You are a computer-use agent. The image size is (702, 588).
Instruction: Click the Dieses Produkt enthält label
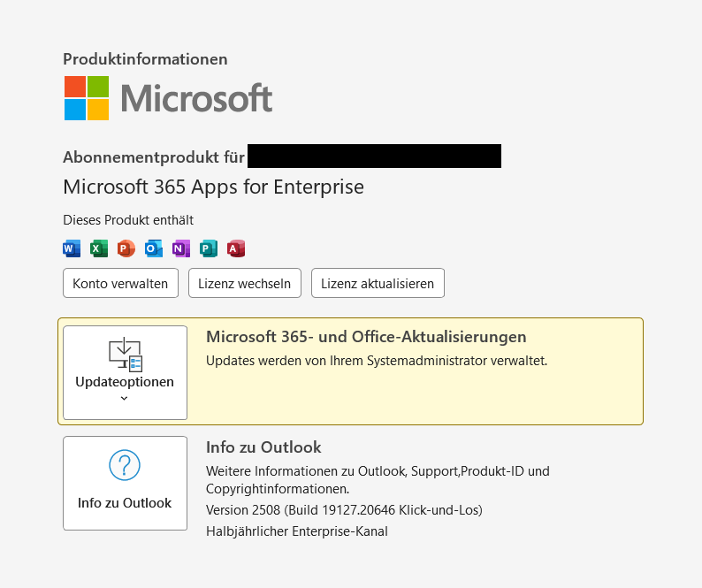[128, 220]
